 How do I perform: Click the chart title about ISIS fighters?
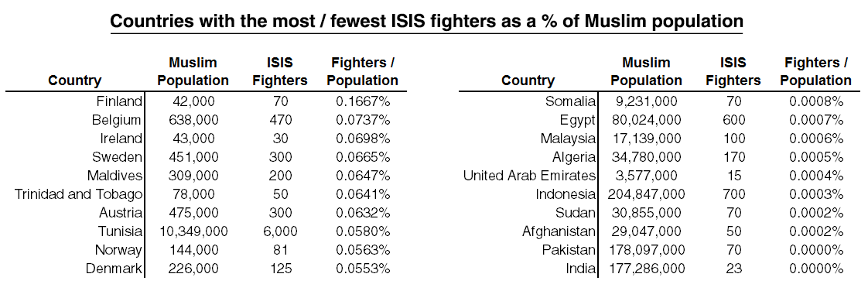pos(426,21)
